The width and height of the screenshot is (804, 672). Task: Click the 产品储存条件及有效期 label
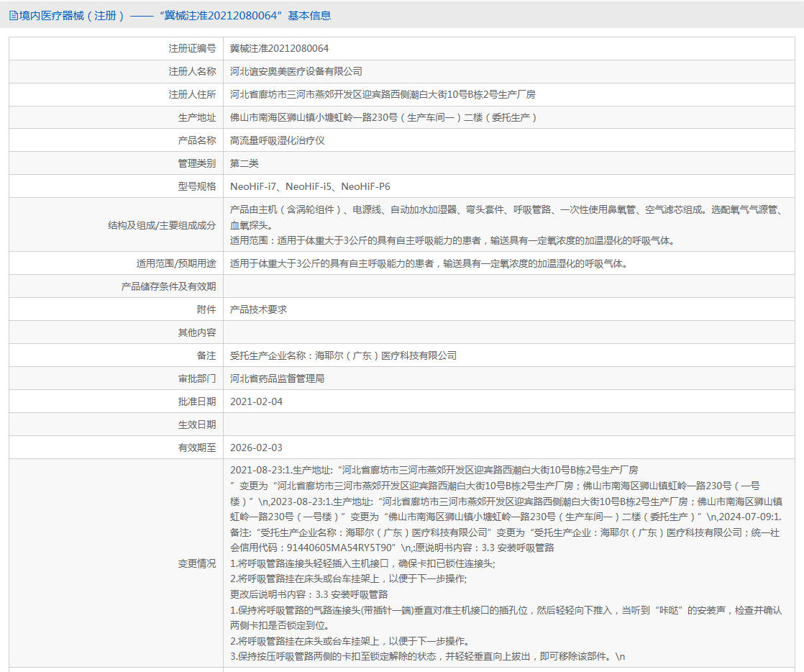[x=169, y=287]
